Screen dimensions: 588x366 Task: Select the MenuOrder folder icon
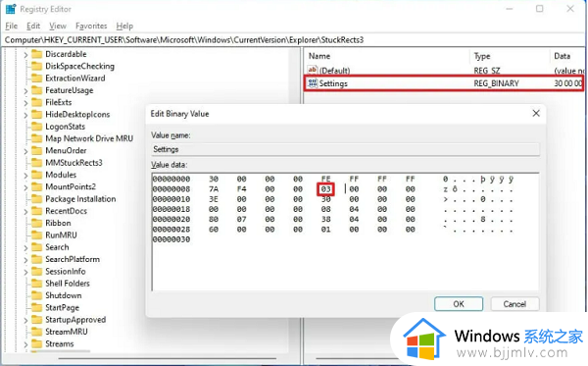pyautogui.click(x=37, y=150)
